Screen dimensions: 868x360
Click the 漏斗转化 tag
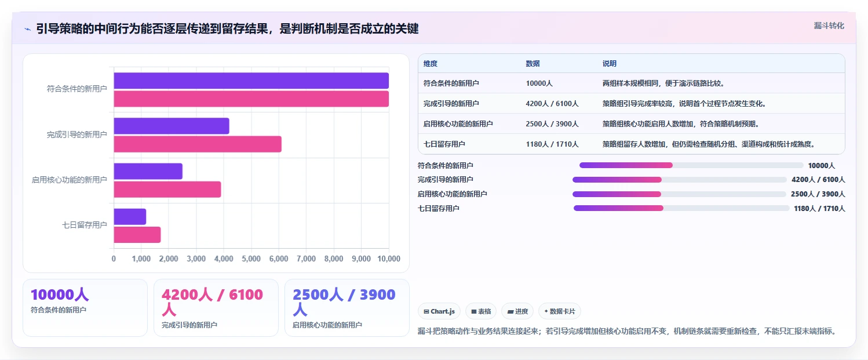[x=829, y=26]
